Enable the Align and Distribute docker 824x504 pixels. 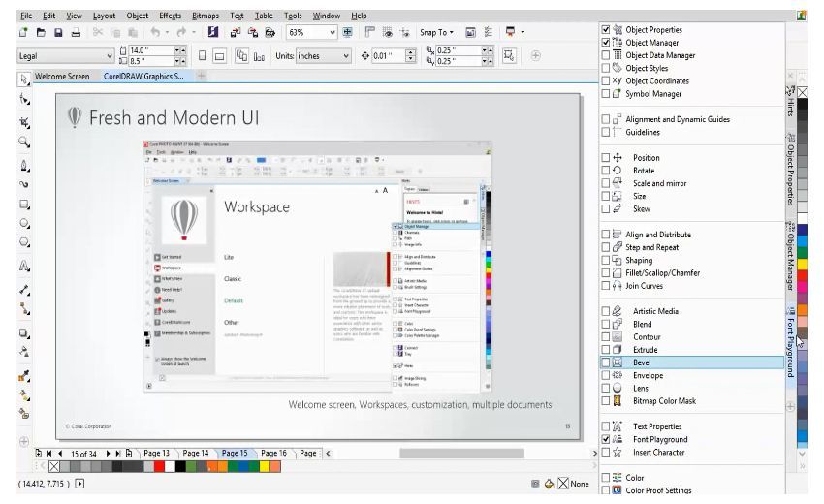coord(605,235)
